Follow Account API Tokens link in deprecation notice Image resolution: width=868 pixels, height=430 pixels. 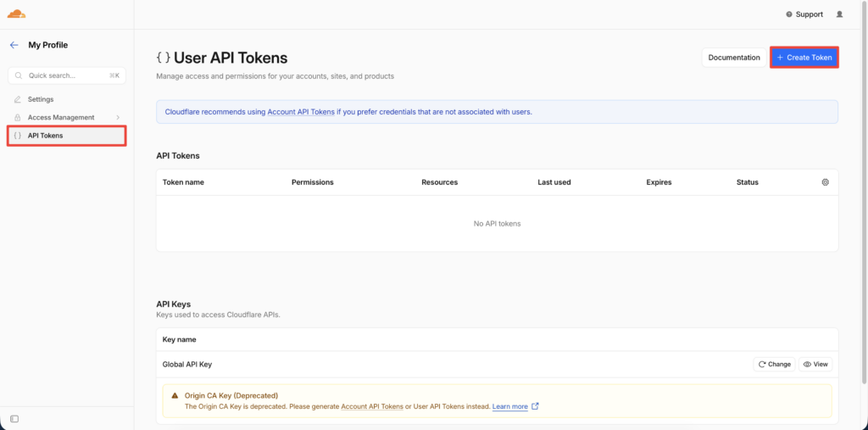(x=372, y=407)
